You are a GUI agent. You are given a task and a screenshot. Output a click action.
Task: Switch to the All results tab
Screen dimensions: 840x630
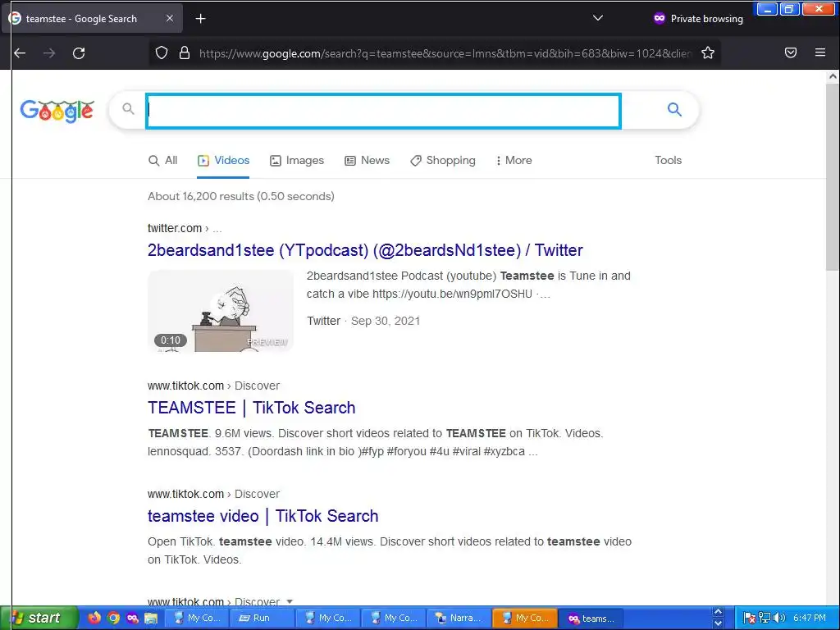[163, 160]
